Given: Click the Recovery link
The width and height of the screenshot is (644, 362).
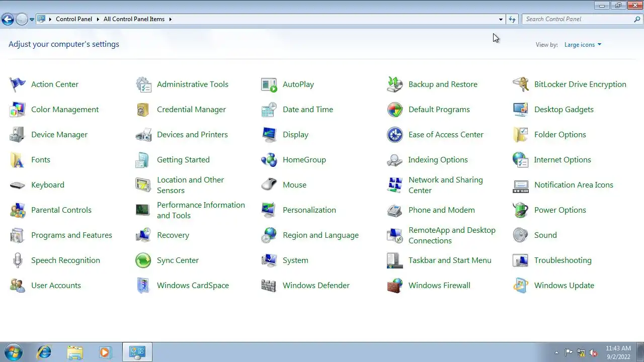Looking at the screenshot, I should tap(173, 235).
